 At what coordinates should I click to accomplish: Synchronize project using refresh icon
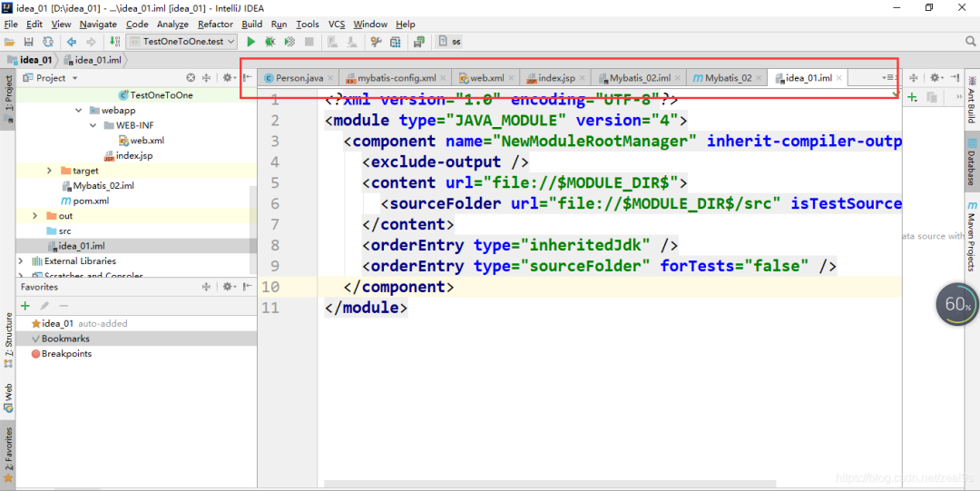(47, 42)
